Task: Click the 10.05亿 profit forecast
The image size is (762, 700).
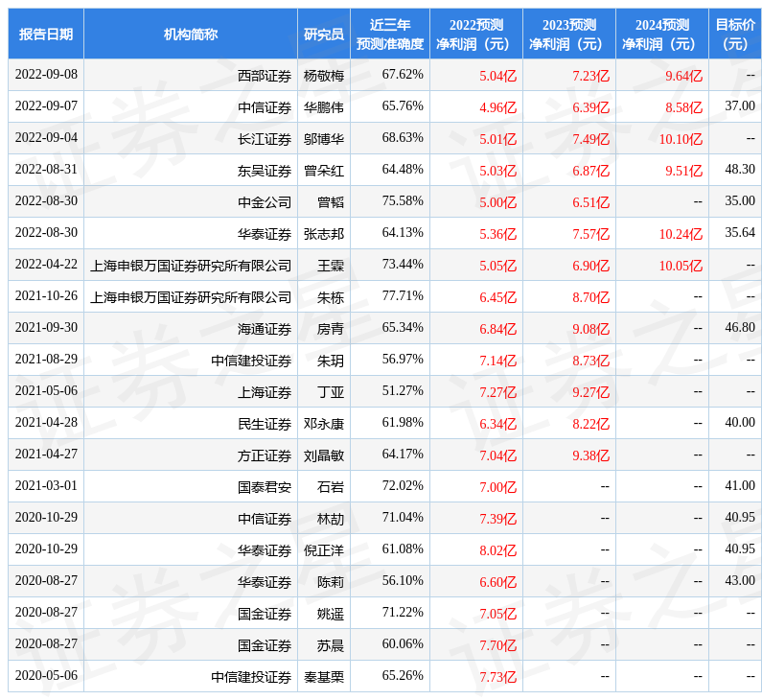Action: pyautogui.click(x=681, y=266)
